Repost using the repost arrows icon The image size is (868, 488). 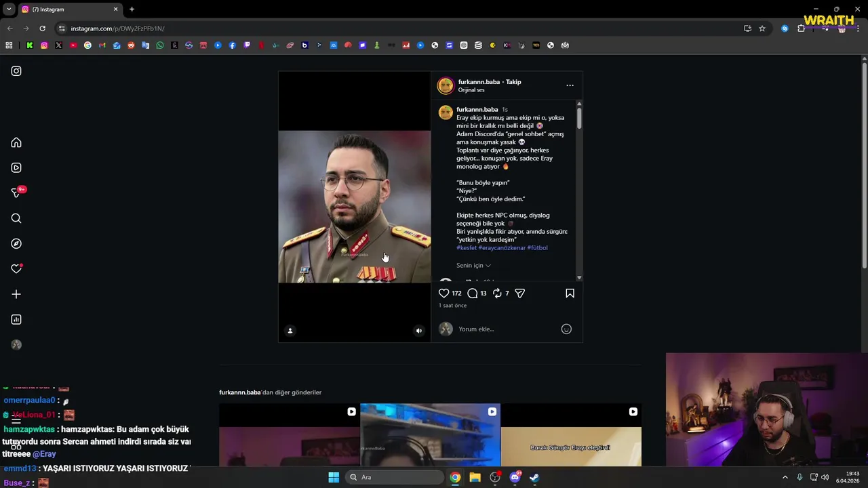497,293
